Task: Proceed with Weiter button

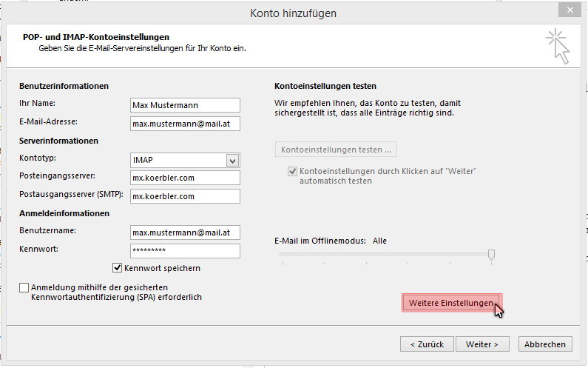Action: 482,344
